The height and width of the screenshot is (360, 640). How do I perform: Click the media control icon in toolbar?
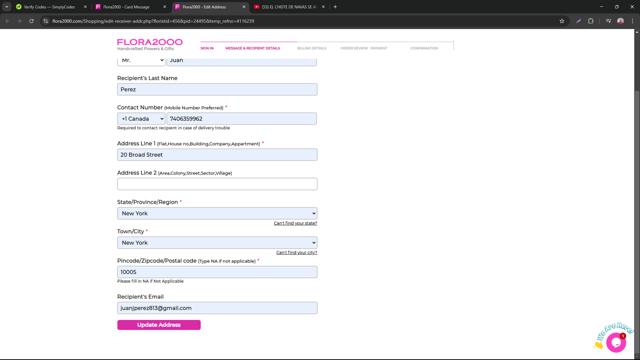[x=608, y=21]
